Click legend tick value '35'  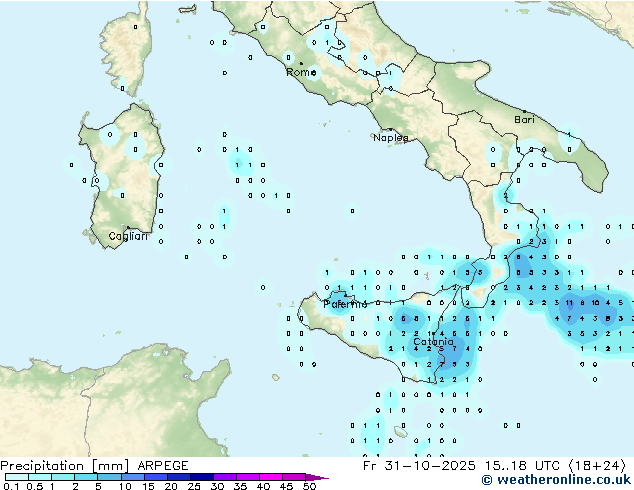point(240,486)
